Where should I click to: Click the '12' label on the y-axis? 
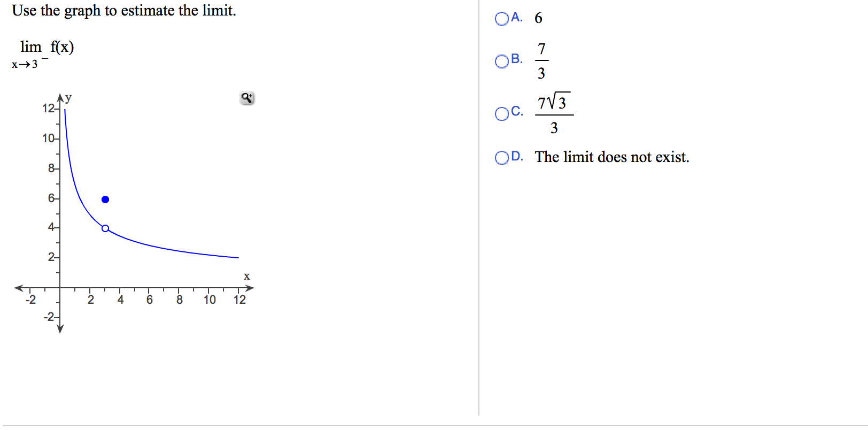(x=48, y=109)
